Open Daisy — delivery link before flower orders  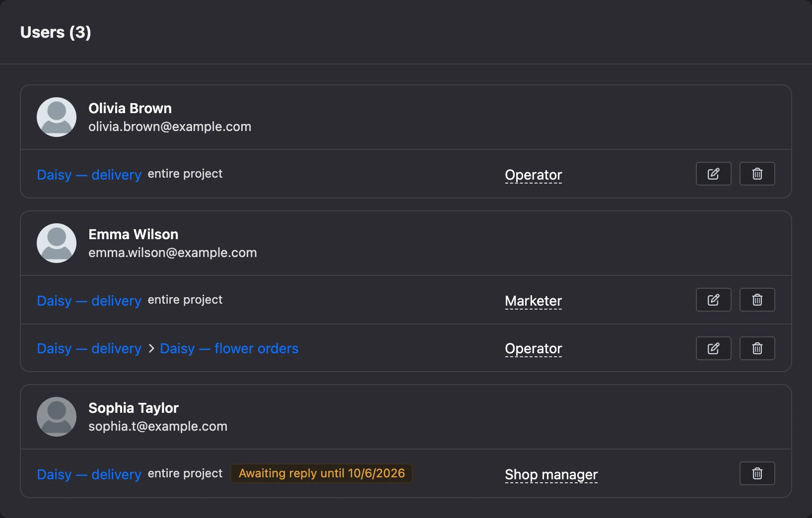click(89, 348)
